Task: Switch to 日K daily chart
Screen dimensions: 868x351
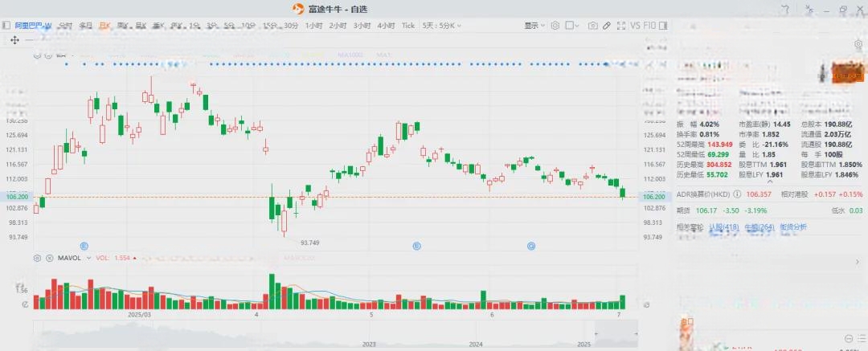Action: pyautogui.click(x=104, y=26)
